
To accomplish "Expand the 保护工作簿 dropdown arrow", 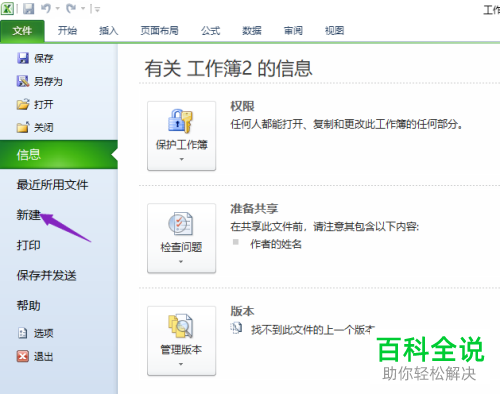I will pos(182,159).
